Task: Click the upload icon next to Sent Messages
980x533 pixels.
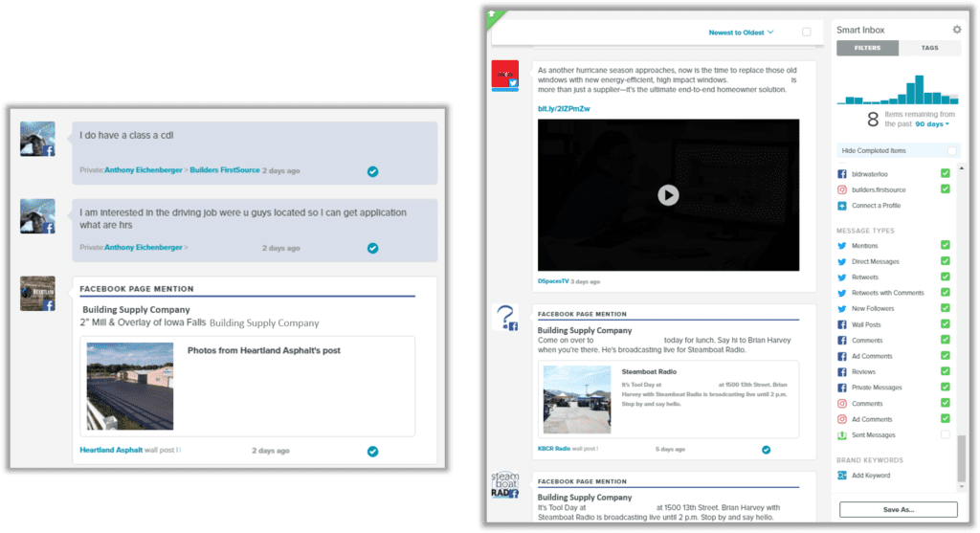Action: tap(842, 434)
